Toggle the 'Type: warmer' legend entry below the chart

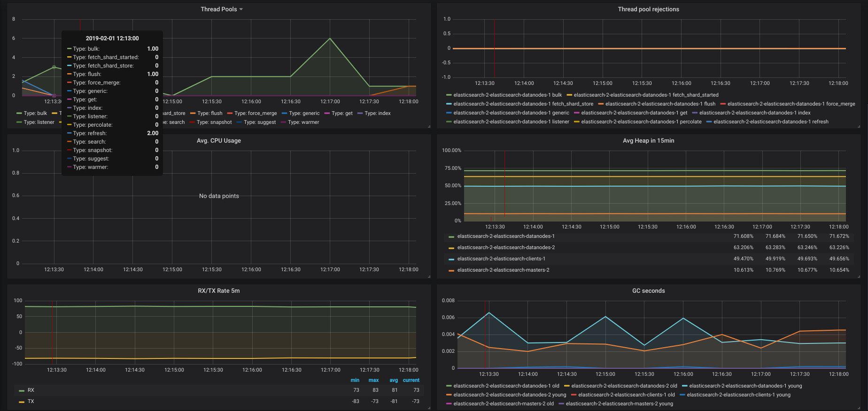click(x=303, y=122)
